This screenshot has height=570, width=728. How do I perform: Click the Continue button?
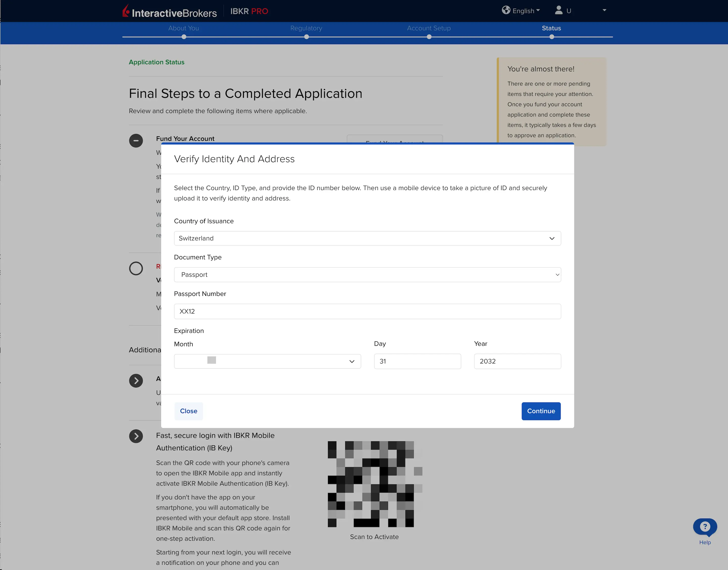pyautogui.click(x=541, y=411)
